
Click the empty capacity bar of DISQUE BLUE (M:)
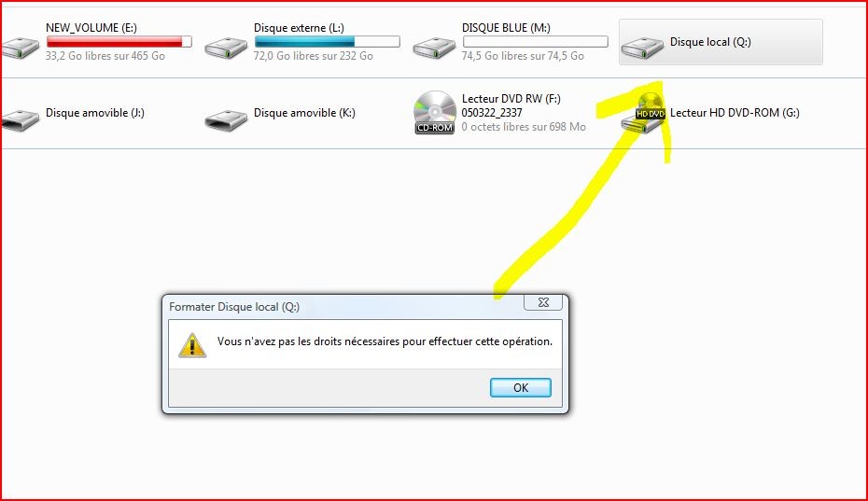536,42
